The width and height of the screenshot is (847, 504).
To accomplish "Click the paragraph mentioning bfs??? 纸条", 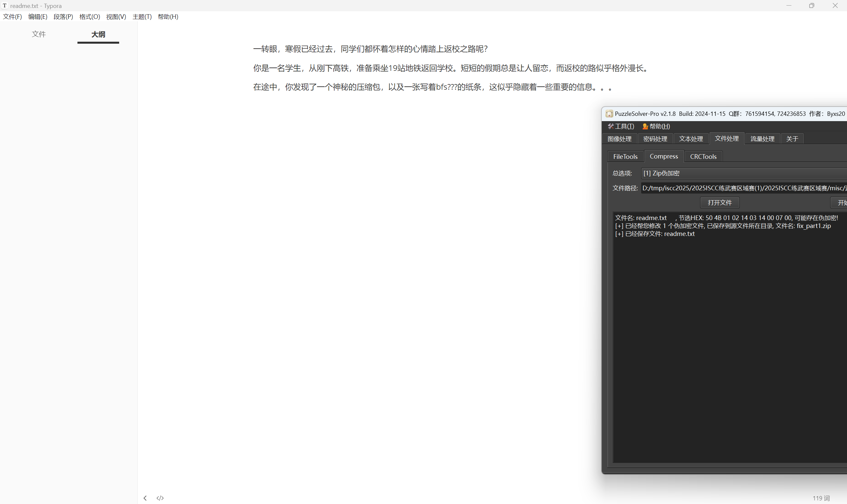I will [434, 87].
